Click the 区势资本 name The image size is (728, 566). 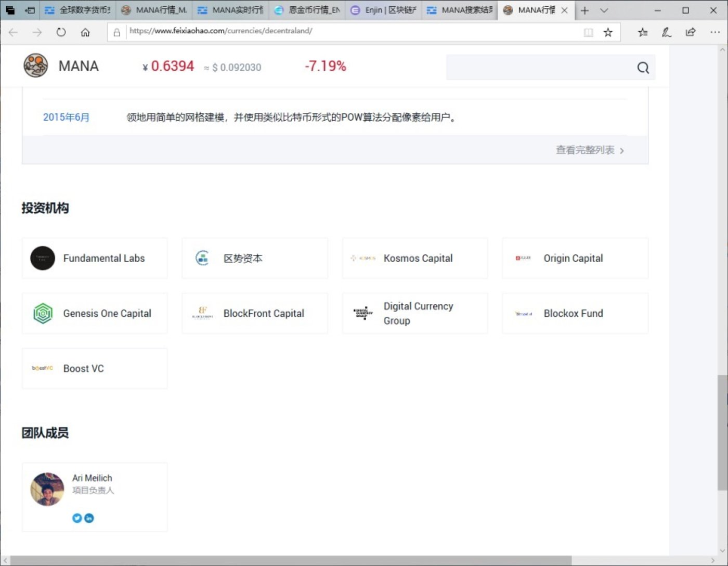[x=243, y=258]
